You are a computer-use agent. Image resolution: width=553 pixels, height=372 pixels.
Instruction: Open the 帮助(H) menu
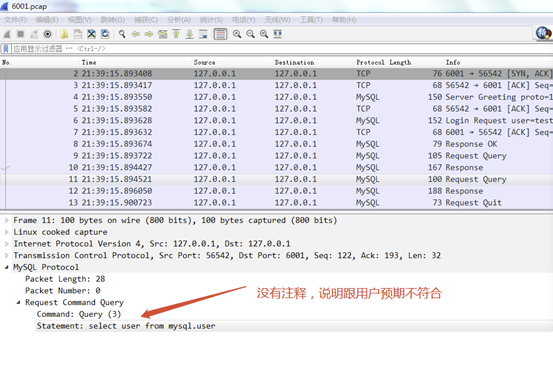(344, 20)
